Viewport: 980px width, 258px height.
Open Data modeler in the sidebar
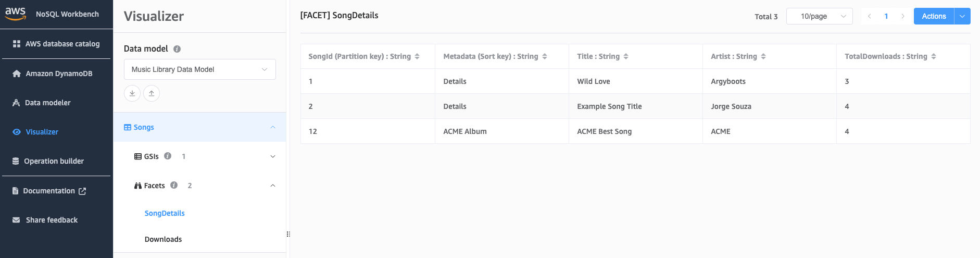47,103
